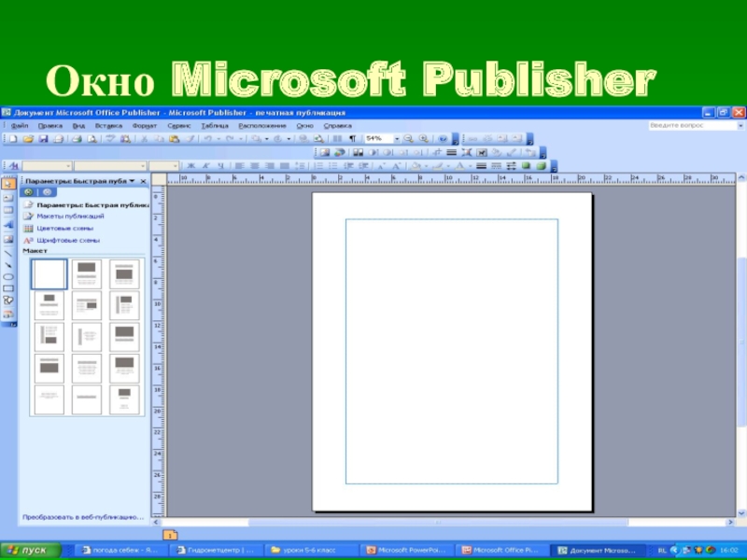The height and width of the screenshot is (560, 747).
Task: Select the AutoShapes tool
Action: (8, 301)
